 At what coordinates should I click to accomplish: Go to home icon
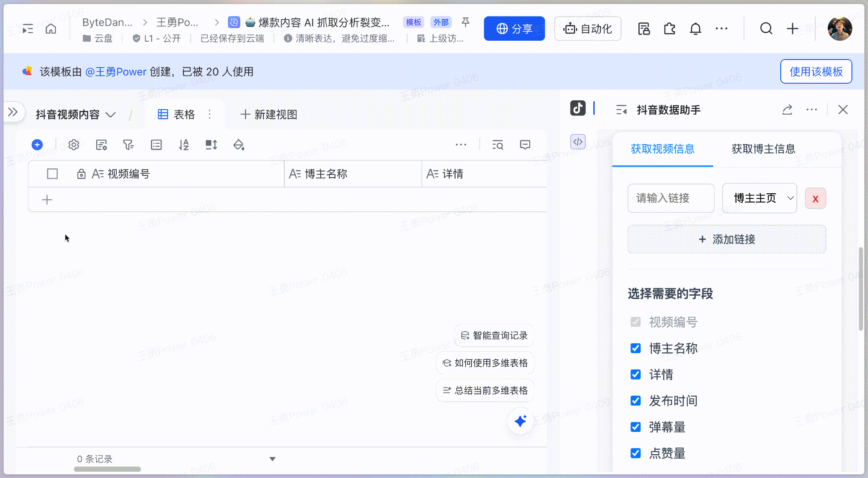click(x=51, y=29)
